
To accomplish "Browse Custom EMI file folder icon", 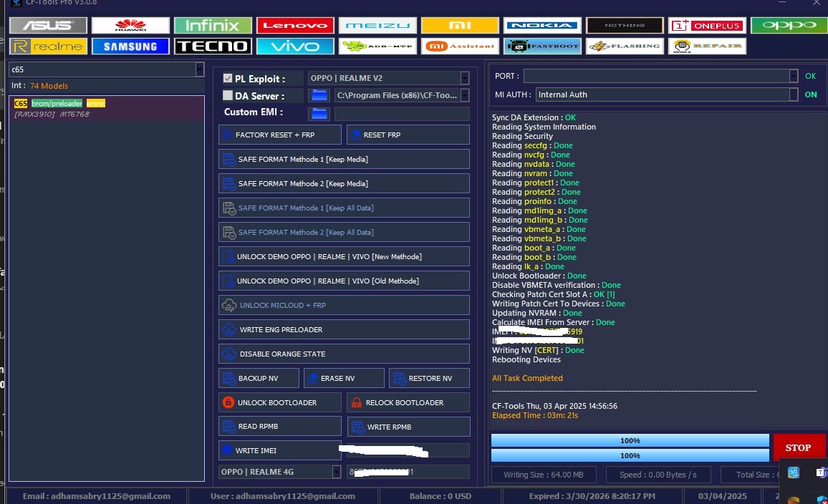I will click(x=319, y=113).
